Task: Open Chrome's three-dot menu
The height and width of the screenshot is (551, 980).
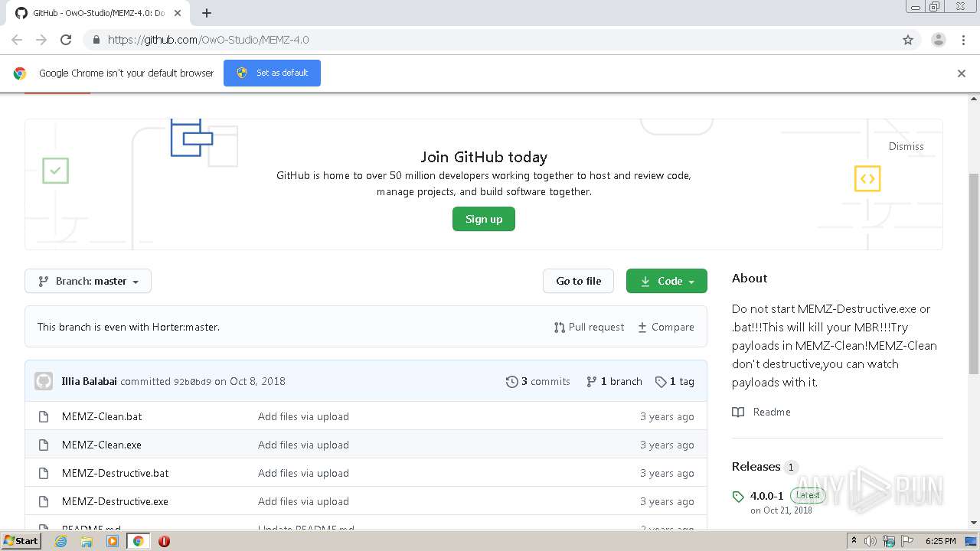Action: (963, 40)
